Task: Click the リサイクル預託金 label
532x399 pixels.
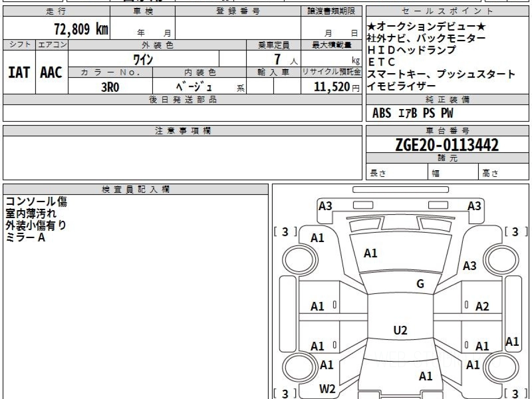Action: click(x=331, y=72)
